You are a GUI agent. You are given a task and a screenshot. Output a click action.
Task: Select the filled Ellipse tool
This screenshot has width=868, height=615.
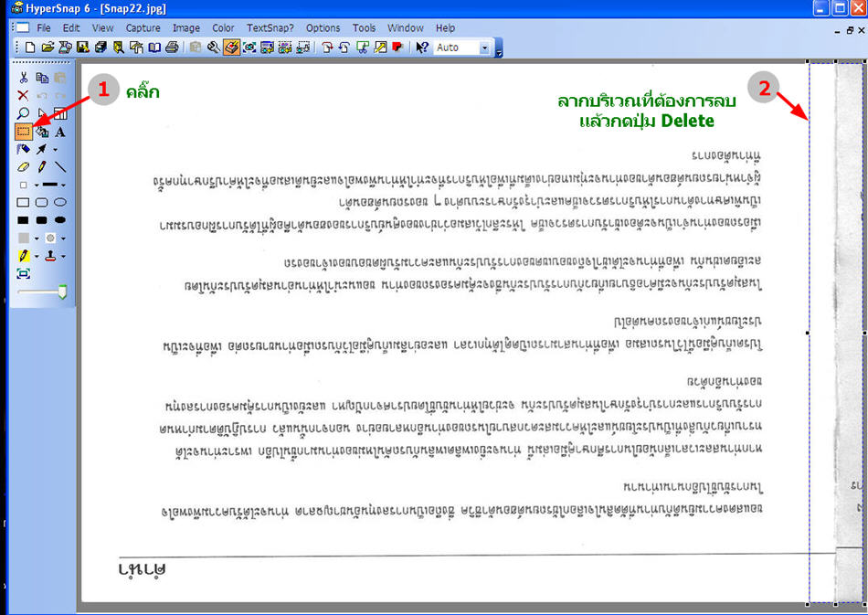pyautogui.click(x=59, y=220)
